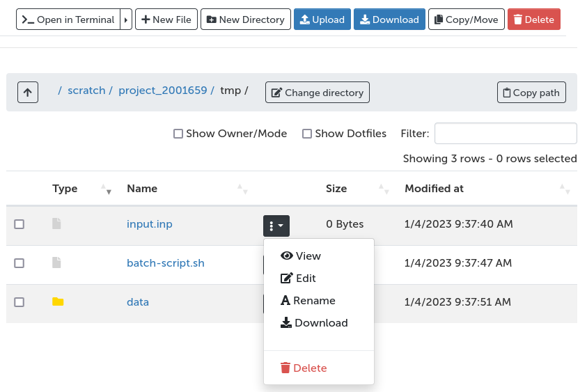Screen dimensions: 587x392
Task: Click the tmp breadcrumb text
Action: coord(230,91)
